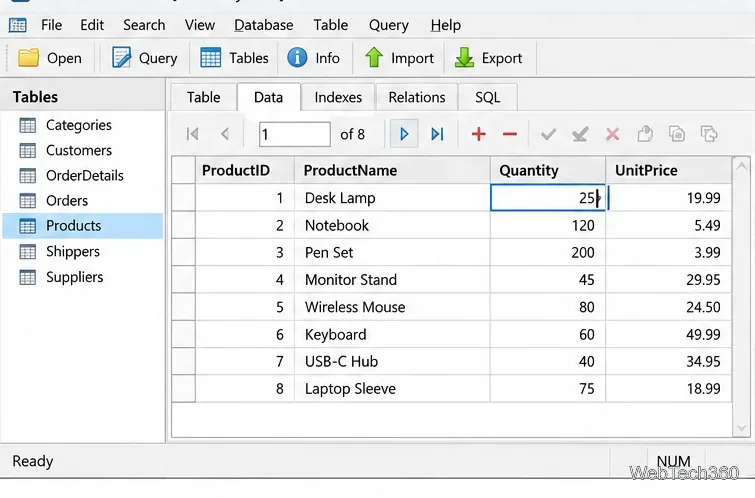Image resolution: width=755 pixels, height=498 pixels.
Task: Open the View menu
Action: pyautogui.click(x=200, y=25)
